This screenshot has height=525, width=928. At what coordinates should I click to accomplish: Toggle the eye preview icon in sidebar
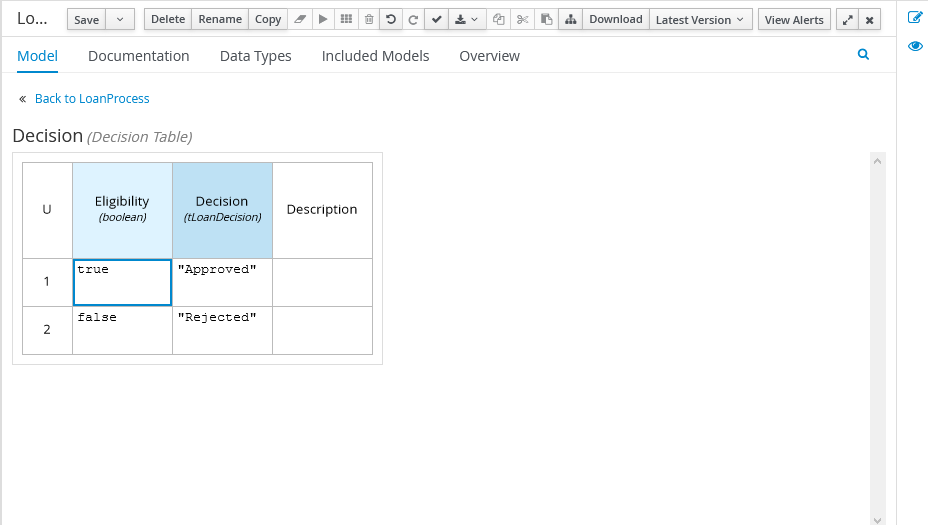tap(914, 46)
